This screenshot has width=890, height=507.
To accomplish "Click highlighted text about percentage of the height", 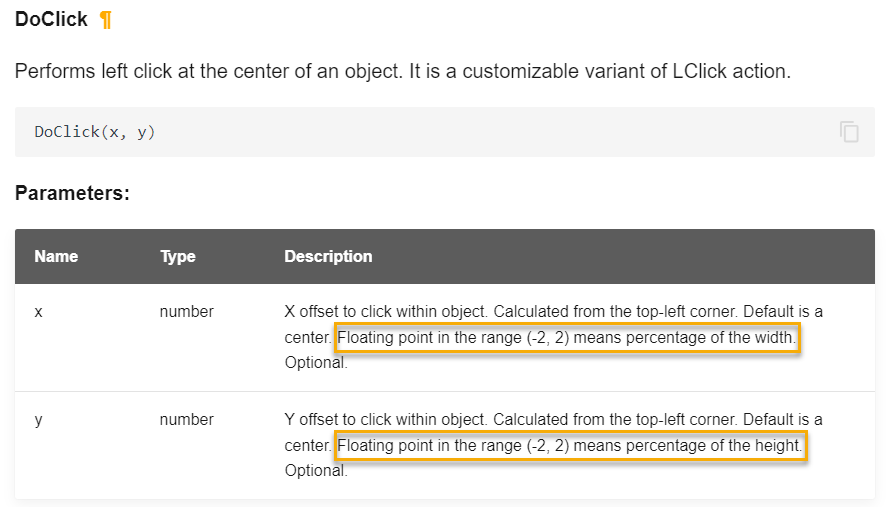I will pyautogui.click(x=570, y=446).
